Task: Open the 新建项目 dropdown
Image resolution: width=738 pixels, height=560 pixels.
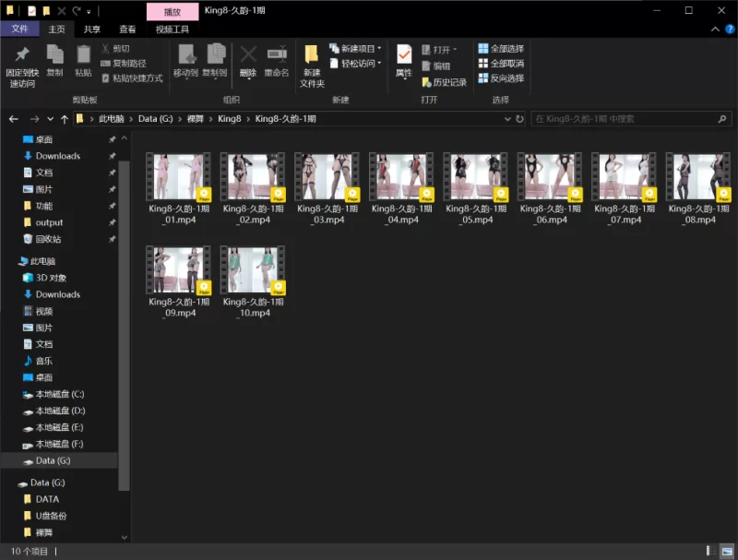Action: point(357,48)
